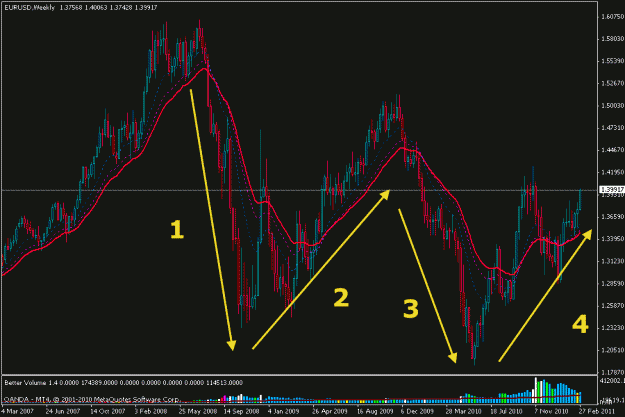The height and width of the screenshot is (417, 625).
Task: Click the 1.52670 price axis label
Action: click(612, 83)
